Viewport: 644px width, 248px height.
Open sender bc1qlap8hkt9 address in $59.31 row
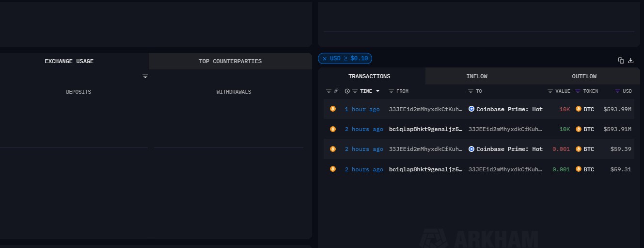coord(425,169)
